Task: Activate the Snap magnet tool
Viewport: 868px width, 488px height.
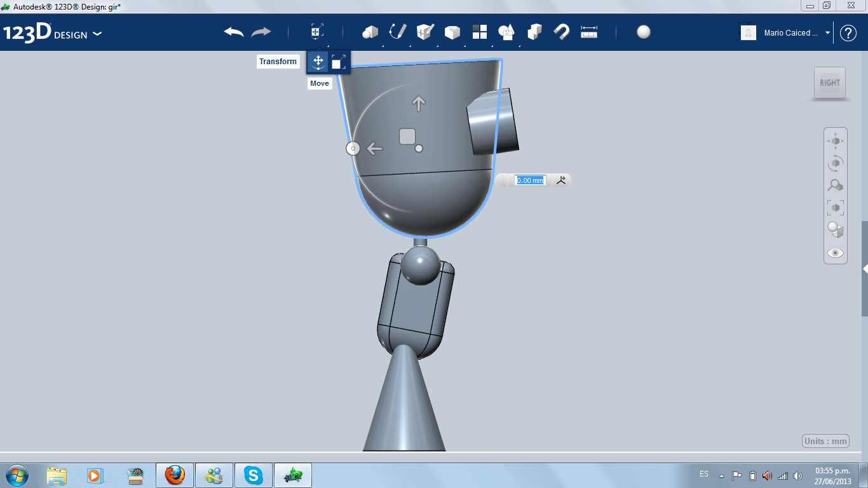Action: click(x=562, y=32)
